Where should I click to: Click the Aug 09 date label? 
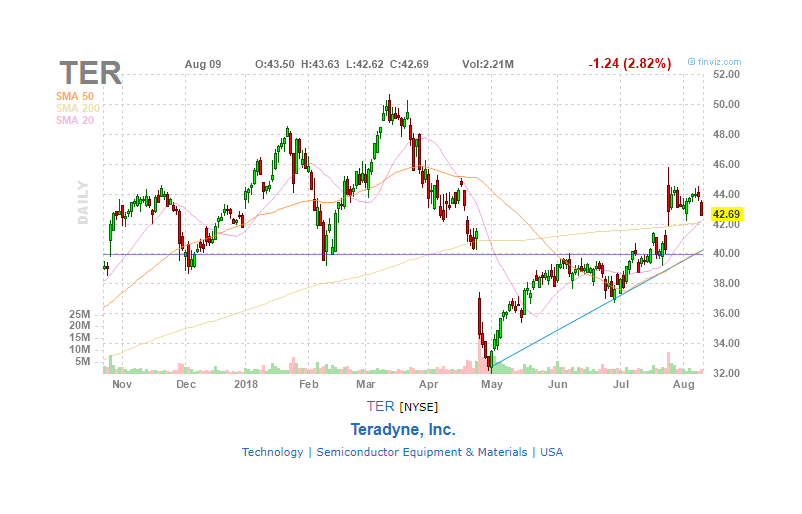click(203, 64)
